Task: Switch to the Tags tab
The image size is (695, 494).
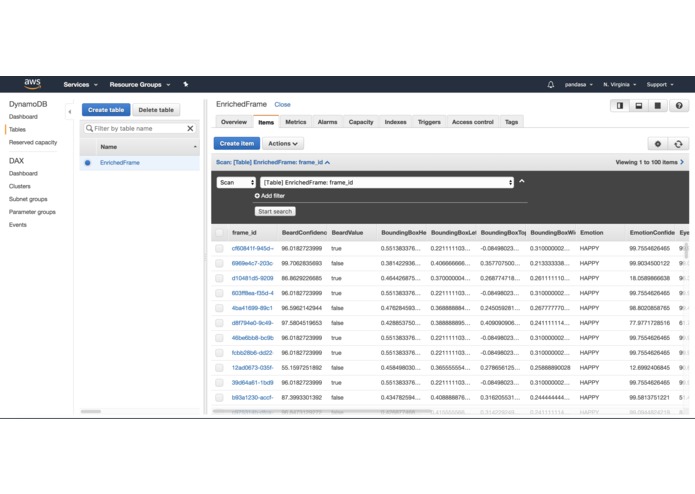Action: pyautogui.click(x=511, y=122)
